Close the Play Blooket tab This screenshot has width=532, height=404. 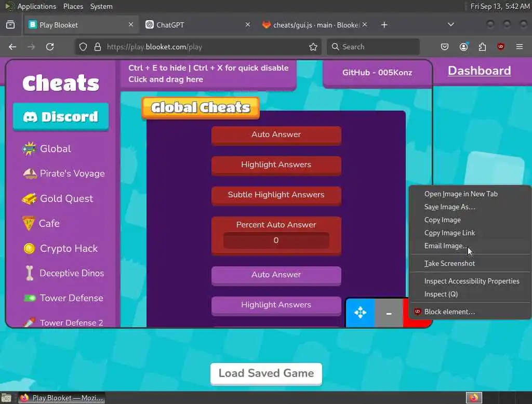[130, 25]
